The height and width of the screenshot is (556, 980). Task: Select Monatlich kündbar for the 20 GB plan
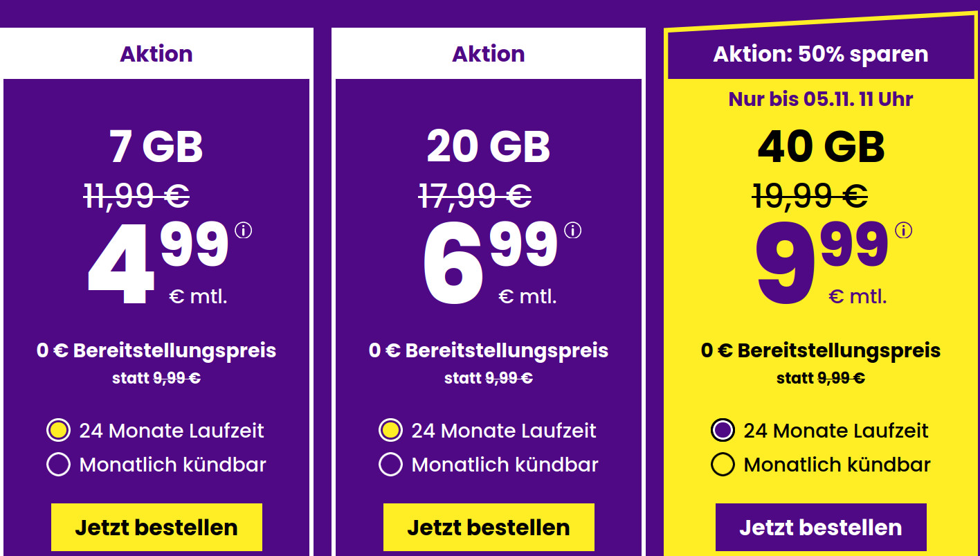[390, 465]
